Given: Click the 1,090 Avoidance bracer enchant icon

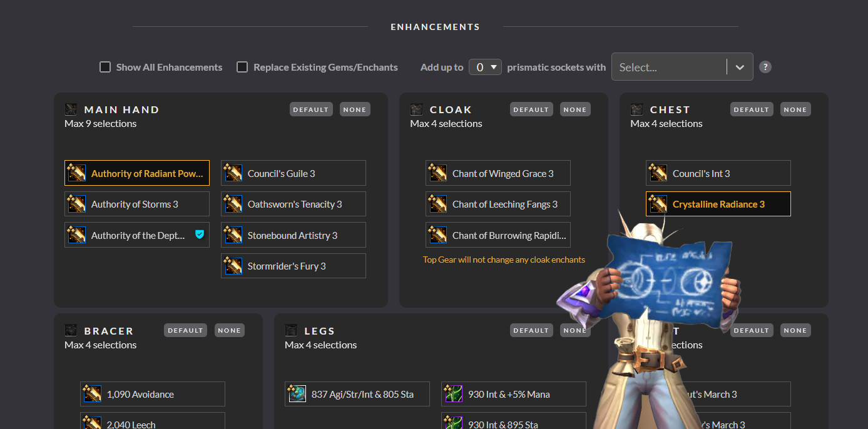Looking at the screenshot, I should (92, 394).
